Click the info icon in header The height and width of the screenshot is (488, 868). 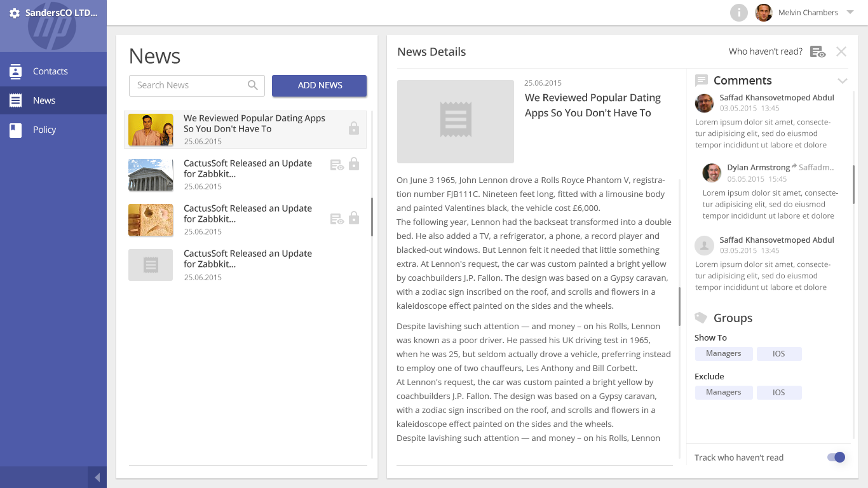(738, 13)
